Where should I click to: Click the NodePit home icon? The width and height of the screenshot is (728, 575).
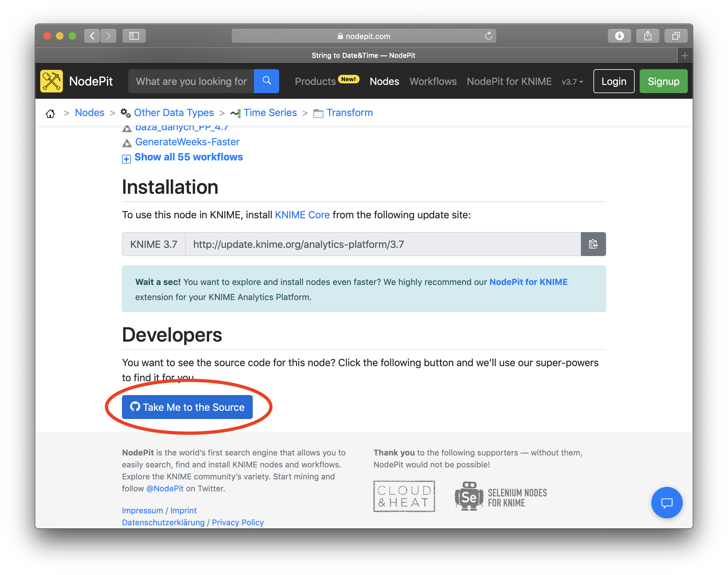[50, 112]
